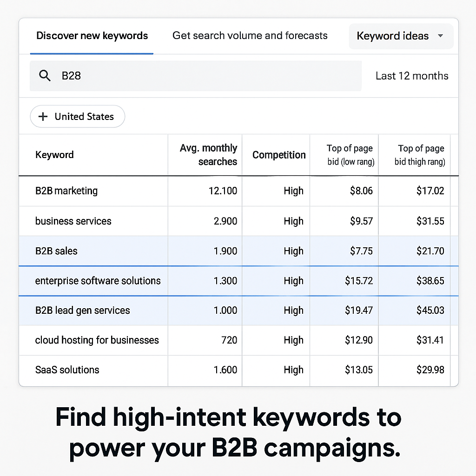Image resolution: width=476 pixels, height=476 pixels.
Task: Select enterprise software solutions keyword
Action: tap(98, 281)
